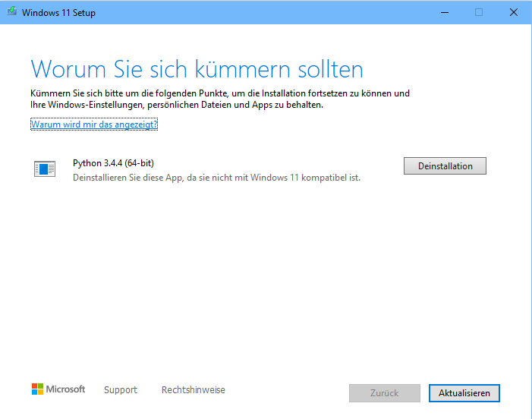Viewport: 532px width, 419px height.
Task: Click the 'Windows 11 Setup' title text
Action: [58, 13]
